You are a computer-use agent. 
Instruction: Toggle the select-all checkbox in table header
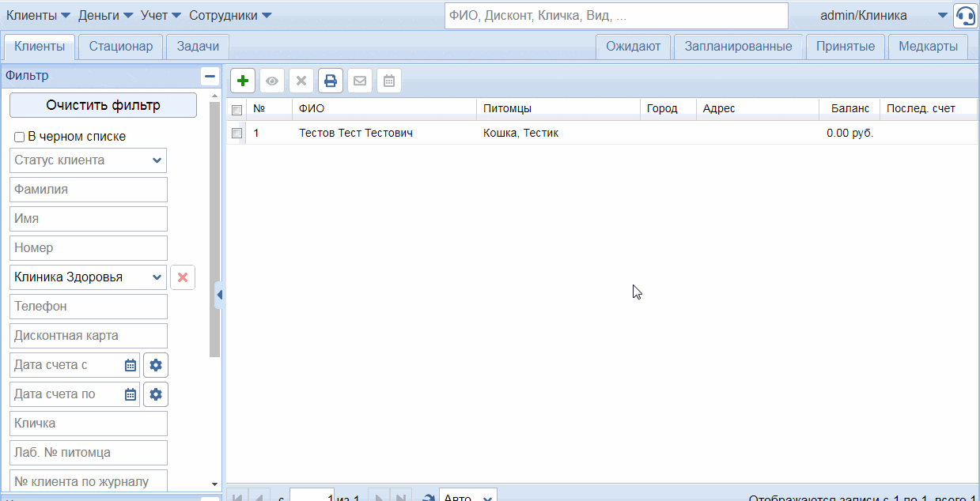click(x=236, y=109)
